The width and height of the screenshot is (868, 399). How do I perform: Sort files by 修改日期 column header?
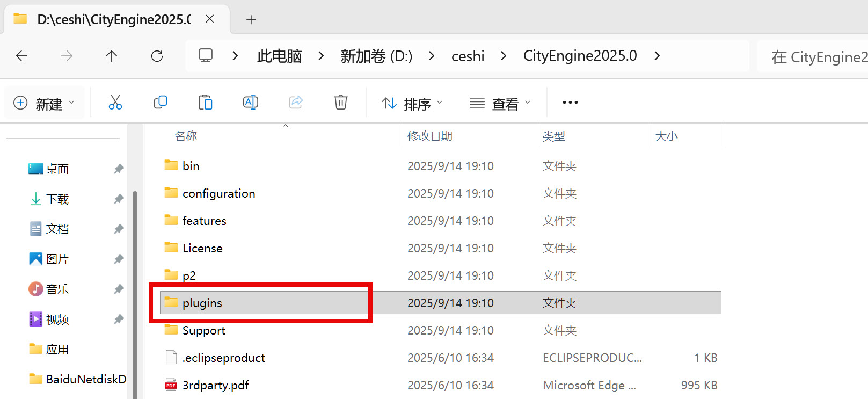(430, 136)
